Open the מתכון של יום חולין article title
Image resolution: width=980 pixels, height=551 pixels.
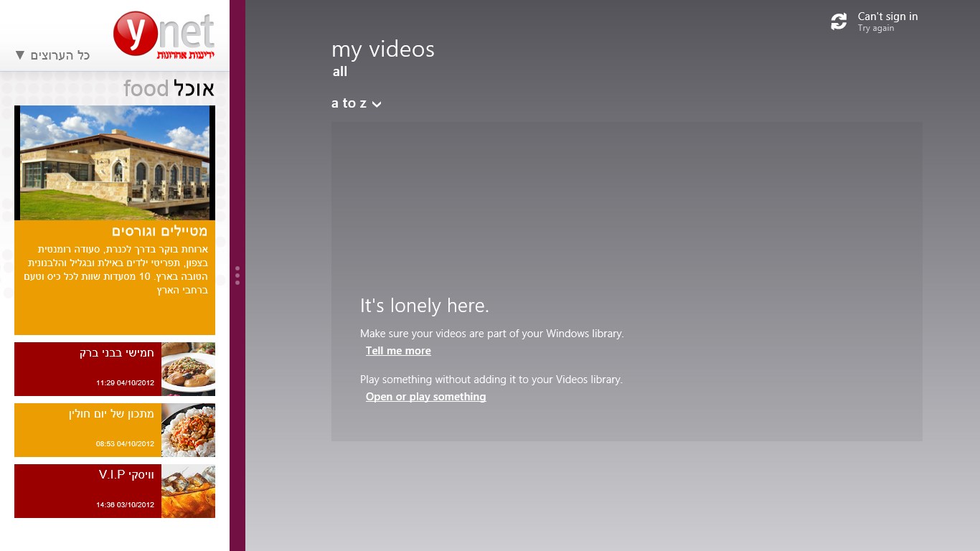tap(111, 414)
